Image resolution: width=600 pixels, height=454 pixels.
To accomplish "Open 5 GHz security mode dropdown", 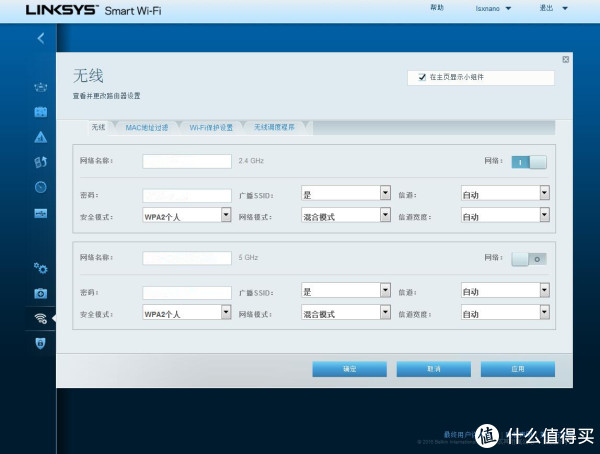I will tap(187, 313).
